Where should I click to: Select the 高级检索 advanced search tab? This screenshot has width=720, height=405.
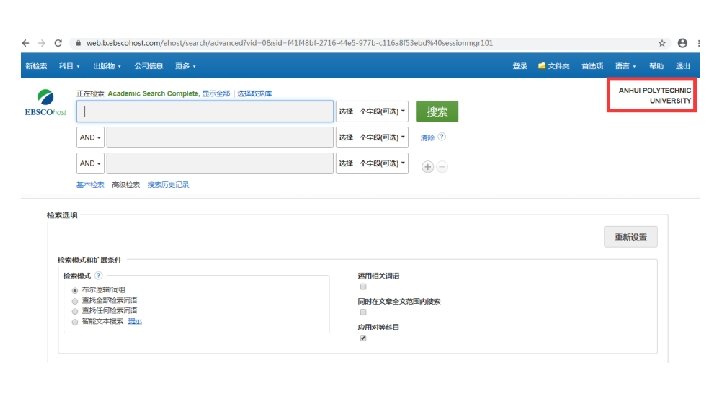click(x=125, y=185)
